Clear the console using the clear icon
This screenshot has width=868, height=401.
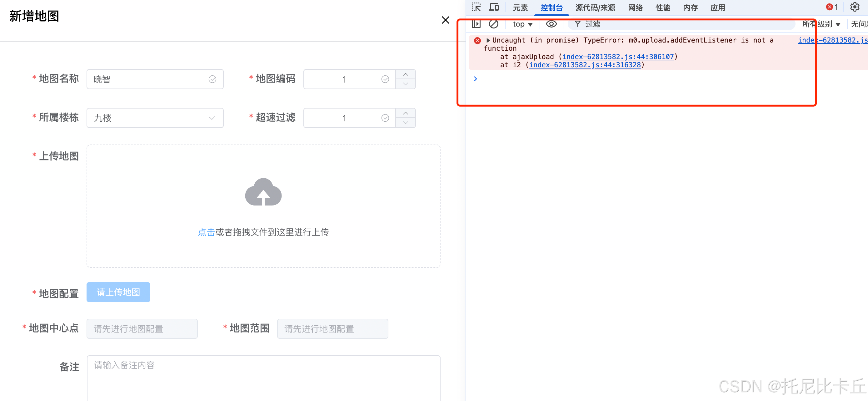point(494,24)
